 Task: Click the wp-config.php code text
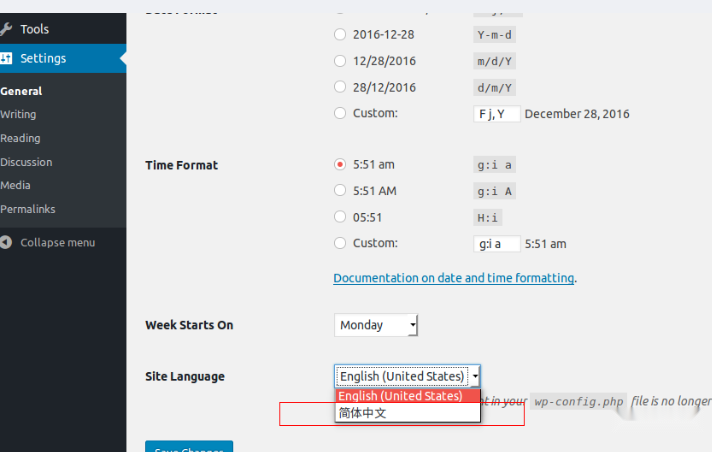pos(578,402)
